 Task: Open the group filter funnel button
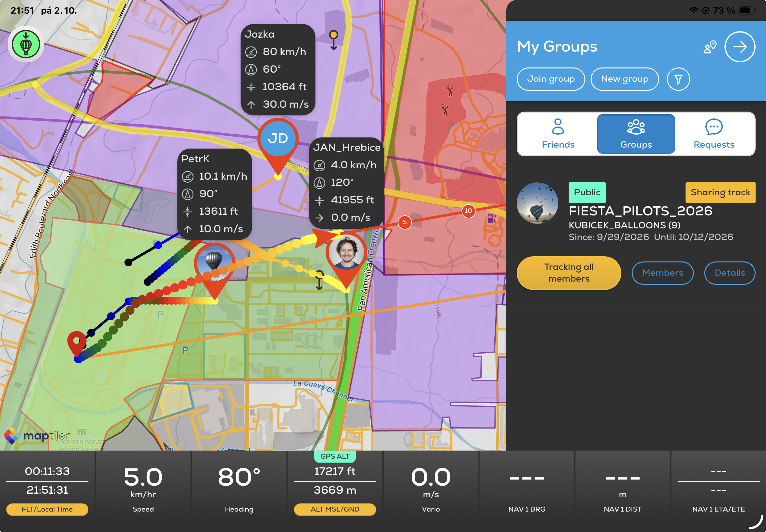(678, 79)
